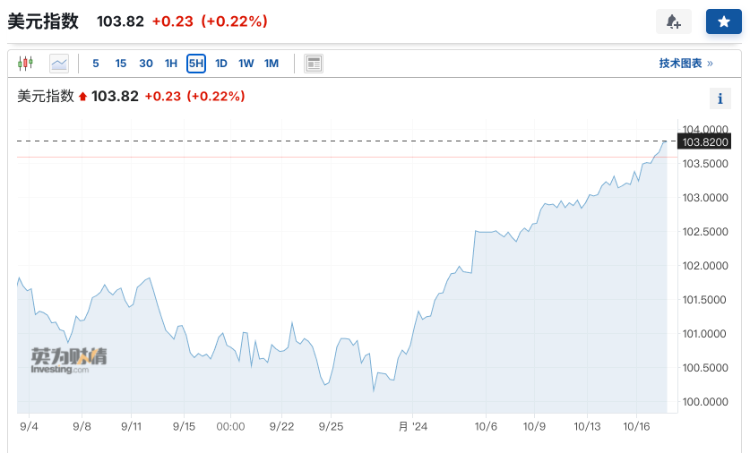Screen dimensions: 750x453
Task: Click the 10/6 date axis marker
Action: coord(486,426)
